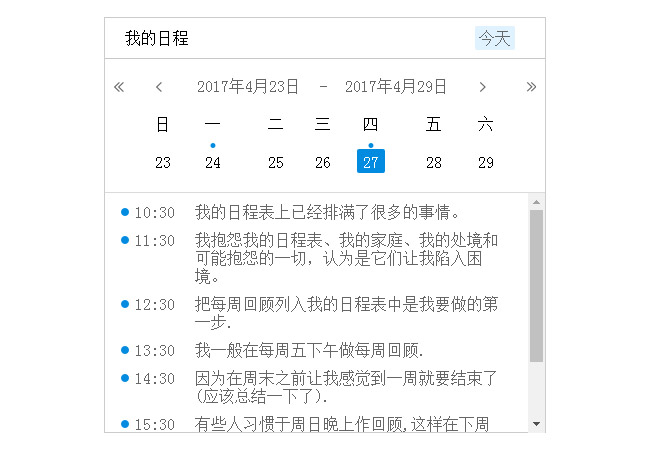650x450 pixels.
Task: Open the 10:30 schedule entry
Action: [327, 212]
